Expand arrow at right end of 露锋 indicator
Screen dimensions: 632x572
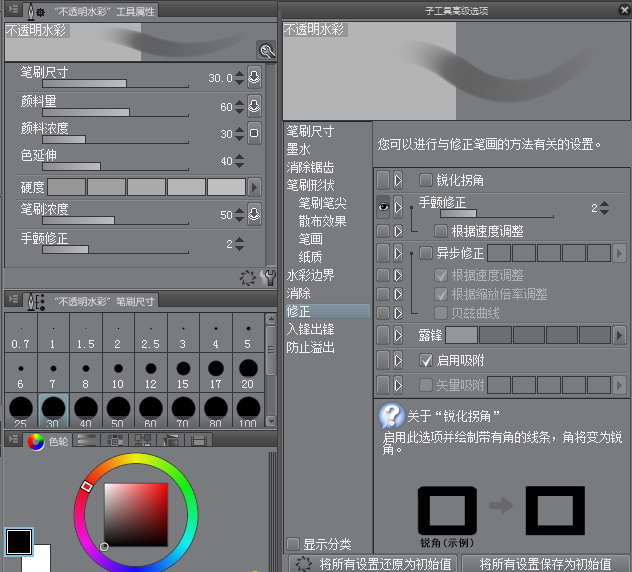click(x=619, y=335)
